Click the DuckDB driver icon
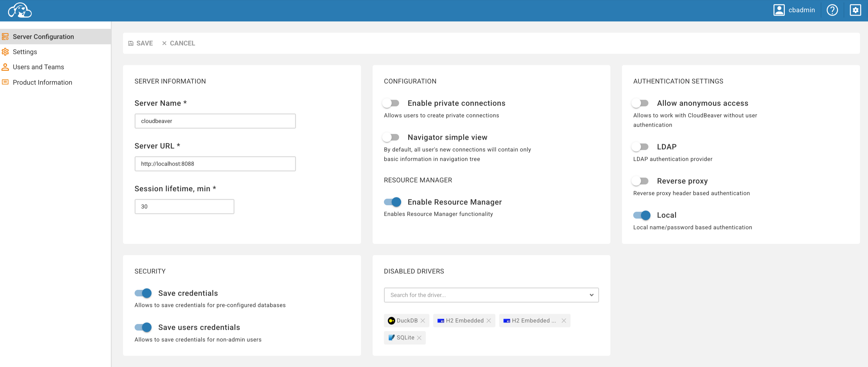868x367 pixels. click(x=391, y=321)
